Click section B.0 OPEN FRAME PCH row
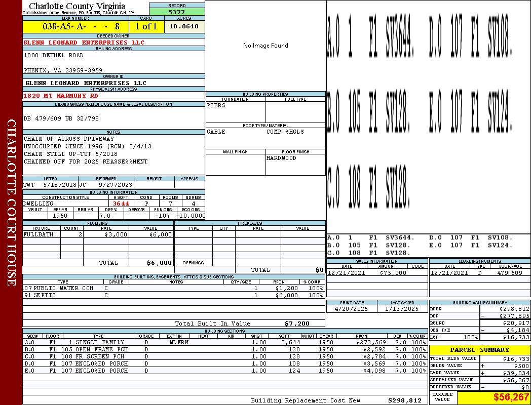The height and width of the screenshot is (405, 532). 225,349
